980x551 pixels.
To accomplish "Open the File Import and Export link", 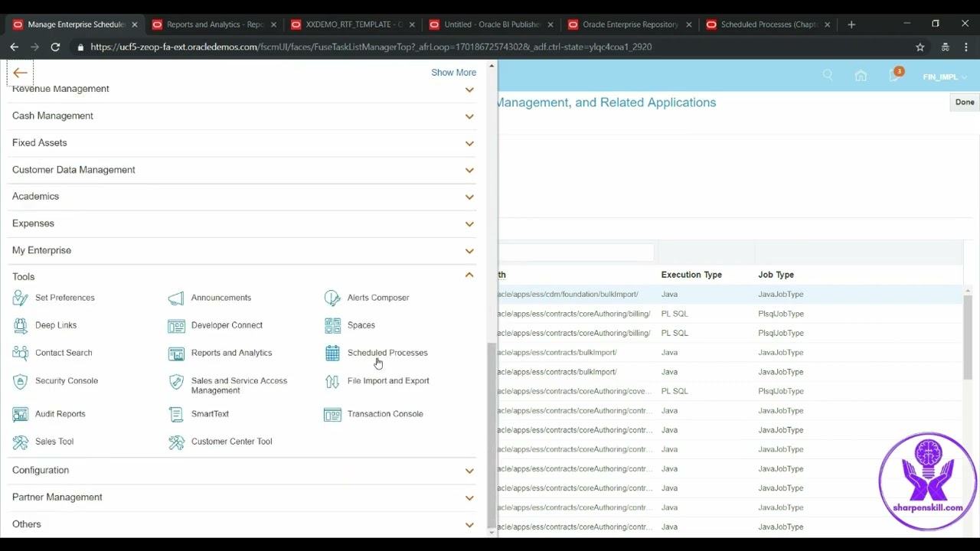I will click(388, 380).
